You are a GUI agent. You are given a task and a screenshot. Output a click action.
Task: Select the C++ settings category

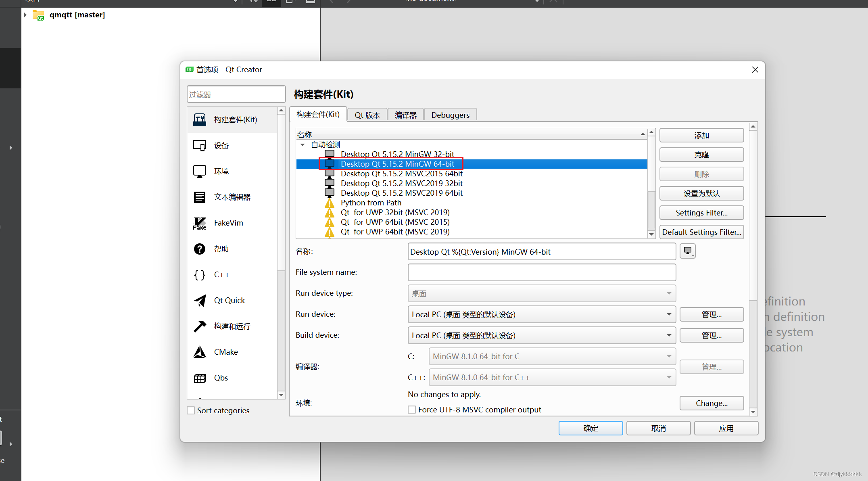tap(222, 274)
